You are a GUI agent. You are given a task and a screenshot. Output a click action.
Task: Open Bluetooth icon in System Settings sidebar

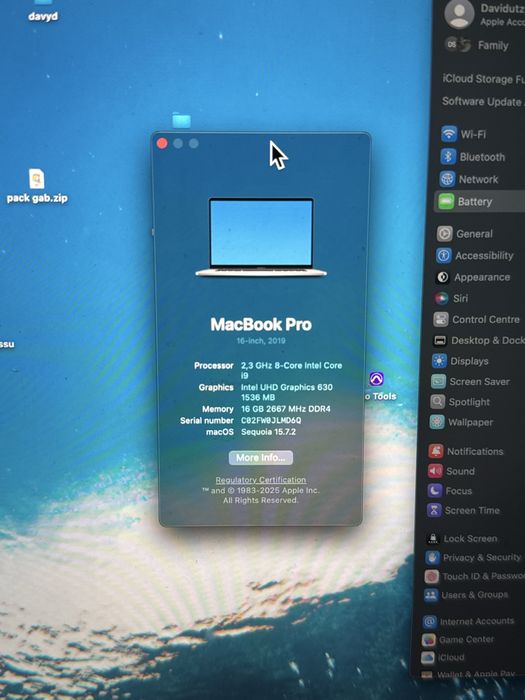click(448, 157)
